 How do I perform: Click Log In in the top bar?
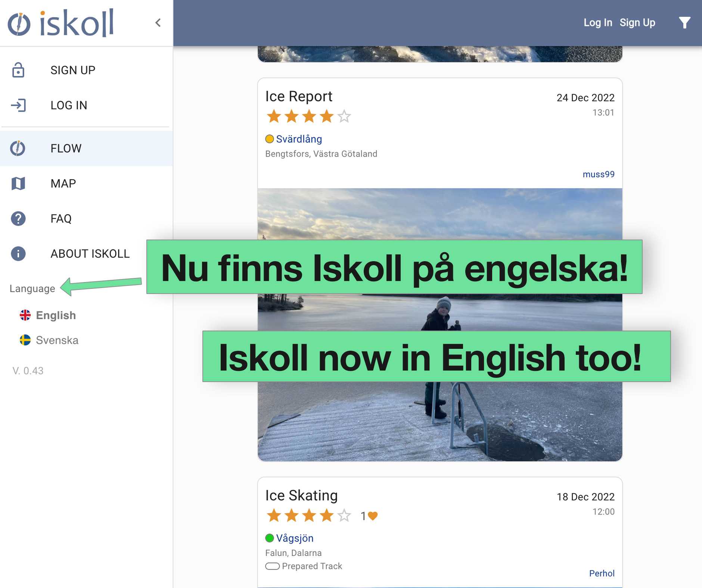(x=598, y=23)
